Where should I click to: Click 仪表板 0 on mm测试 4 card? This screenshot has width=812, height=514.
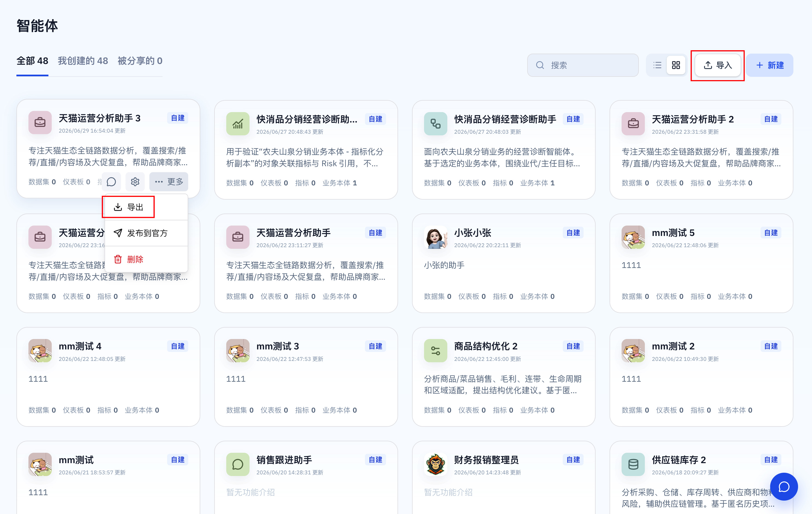click(x=77, y=410)
